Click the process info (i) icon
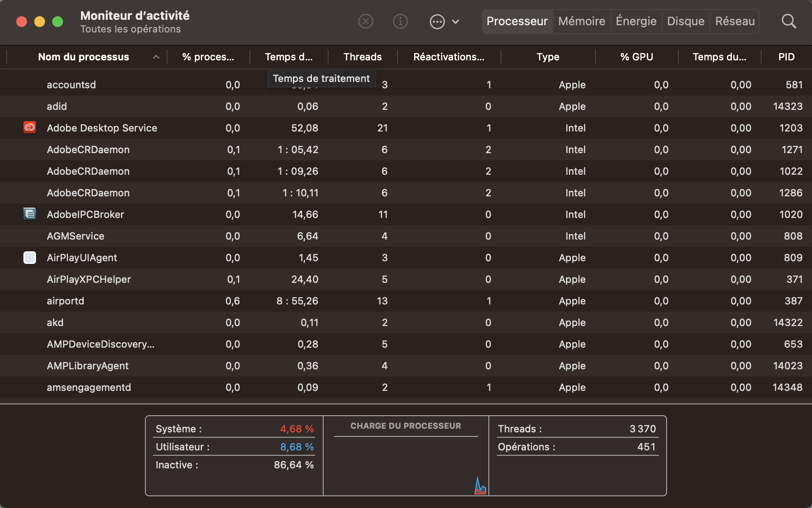Viewport: 812px width, 508px height. click(400, 21)
